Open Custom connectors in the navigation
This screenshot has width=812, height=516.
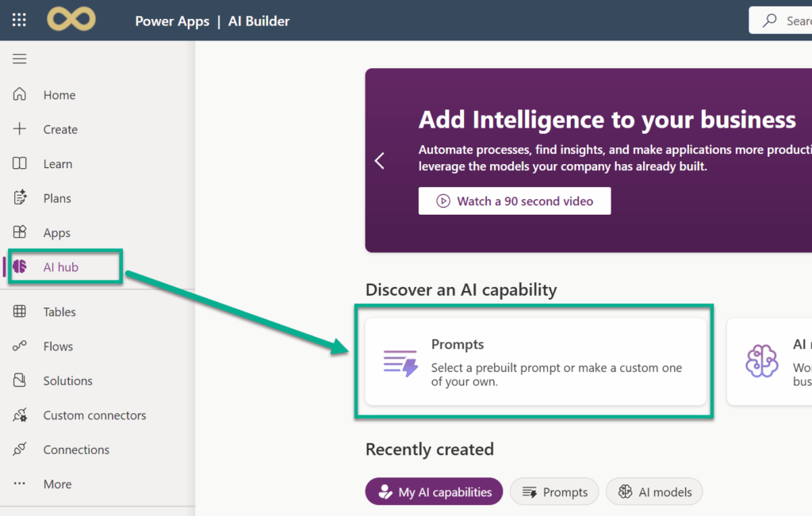click(94, 415)
